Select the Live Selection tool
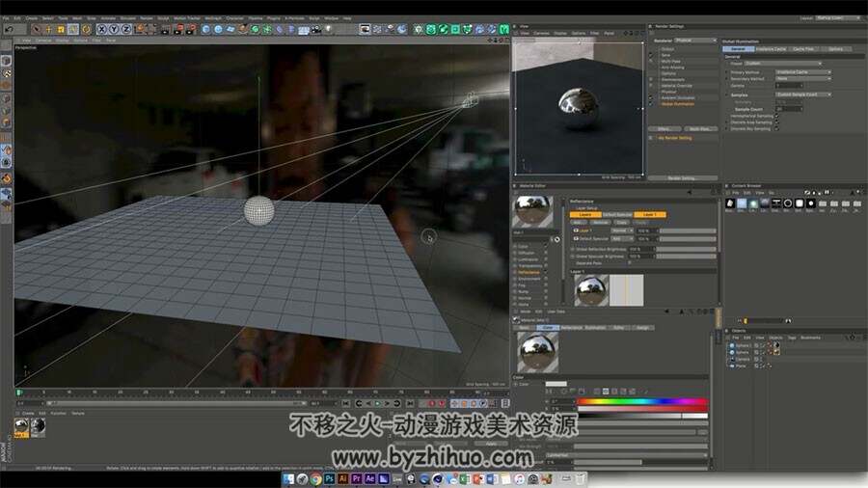Screen dimensions: 868x488 point(36,29)
